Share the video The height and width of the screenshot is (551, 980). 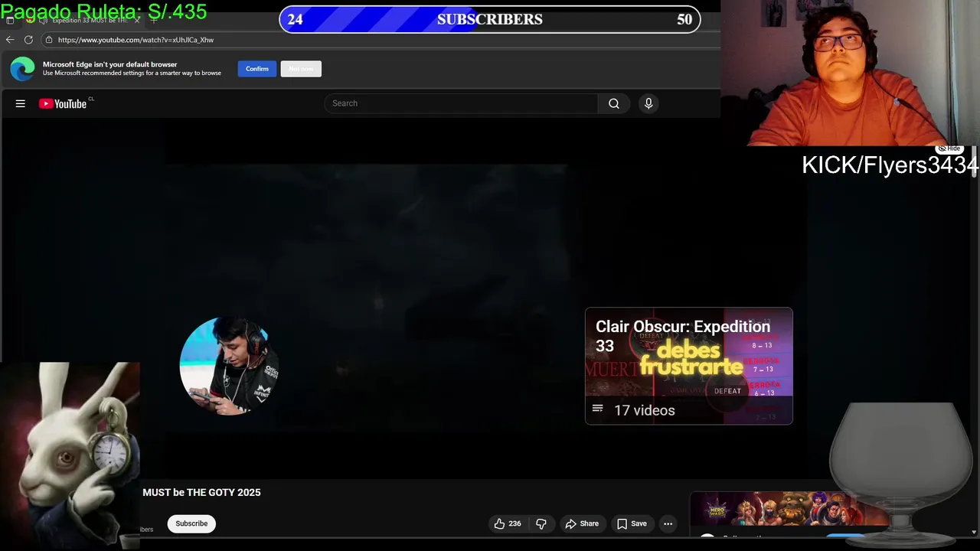[x=582, y=523]
